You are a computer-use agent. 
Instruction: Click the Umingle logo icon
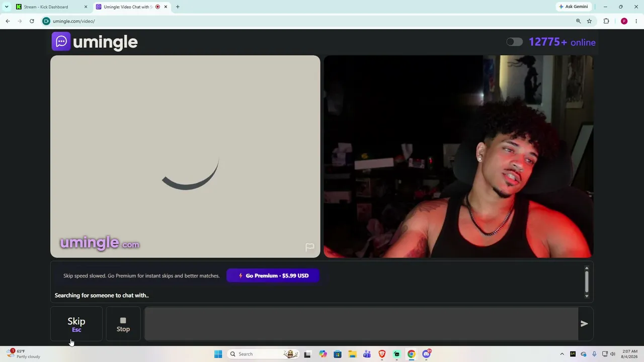pos(61,41)
